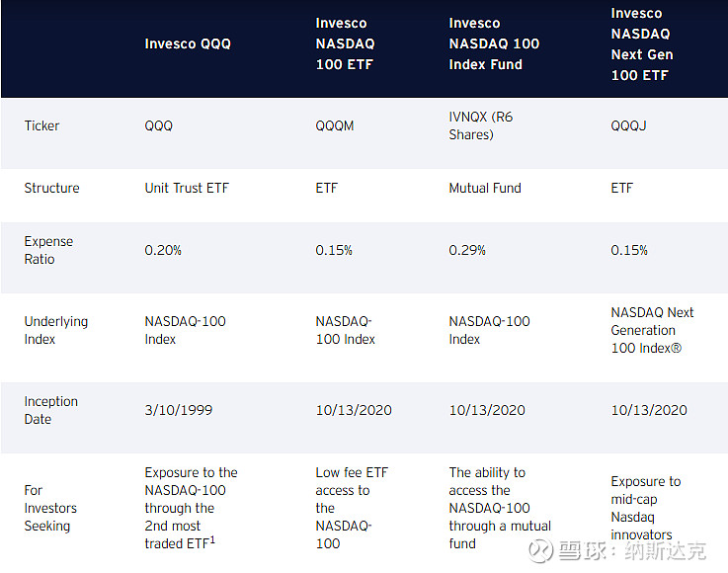This screenshot has width=728, height=573.
Task: Click the QQQJ ticker symbol
Action: 628,126
